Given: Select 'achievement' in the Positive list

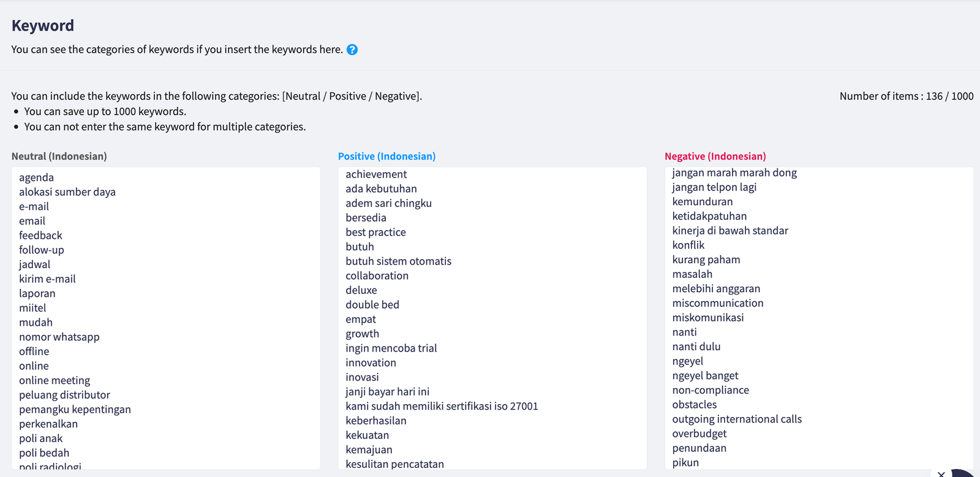Looking at the screenshot, I should click(375, 174).
